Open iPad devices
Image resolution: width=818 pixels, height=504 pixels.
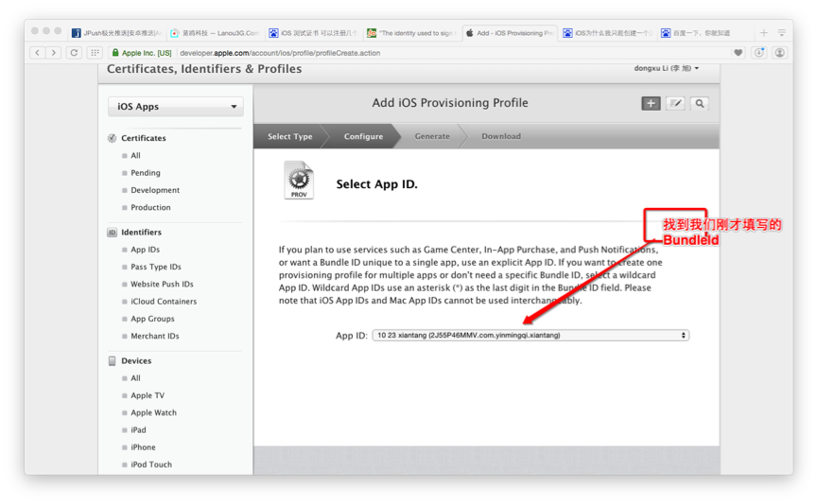pos(138,430)
